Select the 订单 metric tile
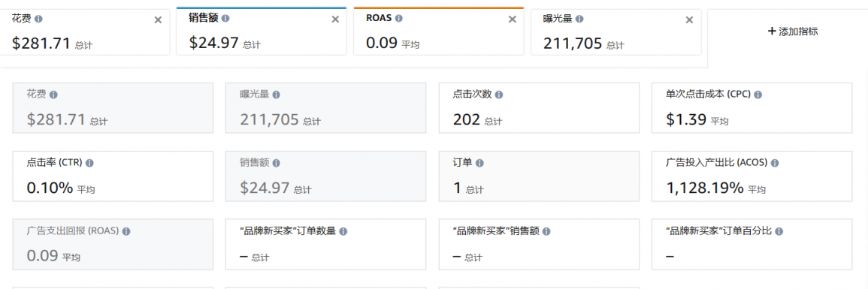Viewport: 868px width, 289px height. (539, 176)
